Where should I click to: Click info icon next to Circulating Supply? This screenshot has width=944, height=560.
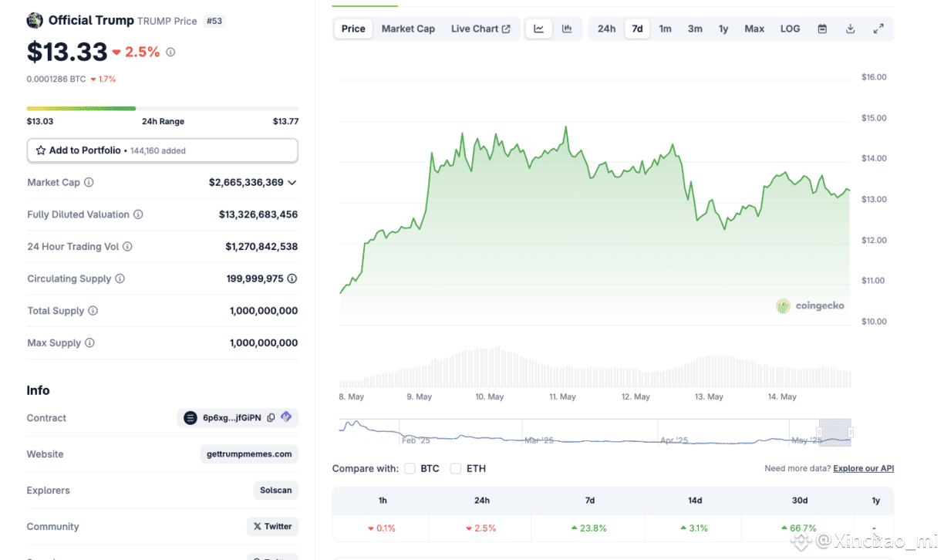click(120, 278)
